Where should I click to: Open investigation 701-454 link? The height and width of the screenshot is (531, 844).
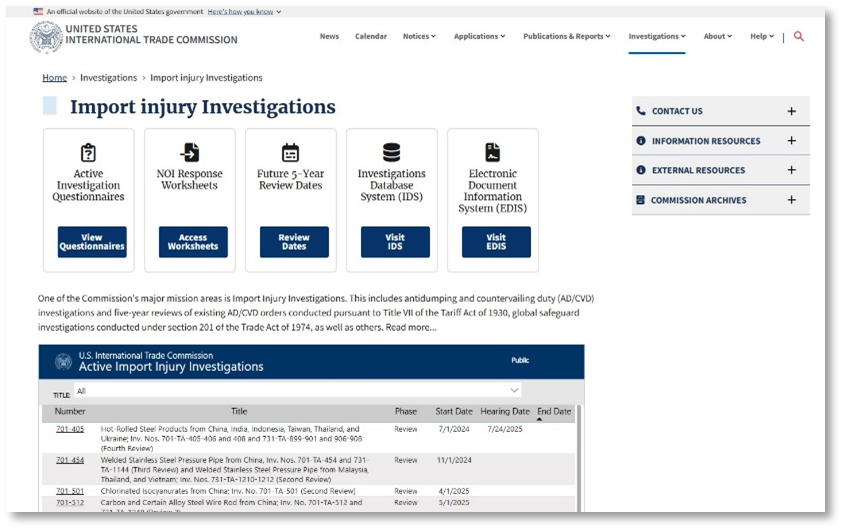(x=70, y=460)
